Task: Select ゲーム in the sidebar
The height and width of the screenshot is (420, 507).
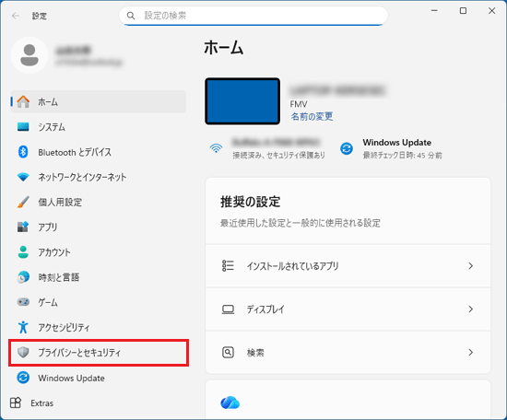Action: click(x=99, y=302)
